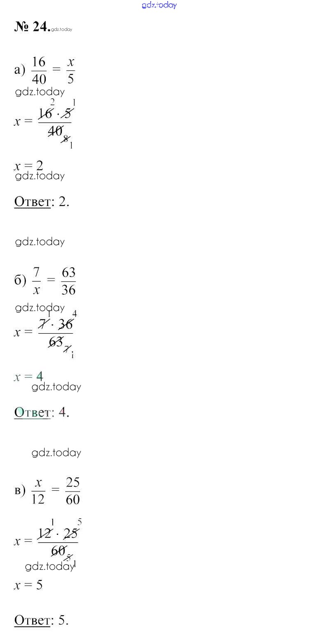Click the crossed-out denominator 63

[x=56, y=342]
